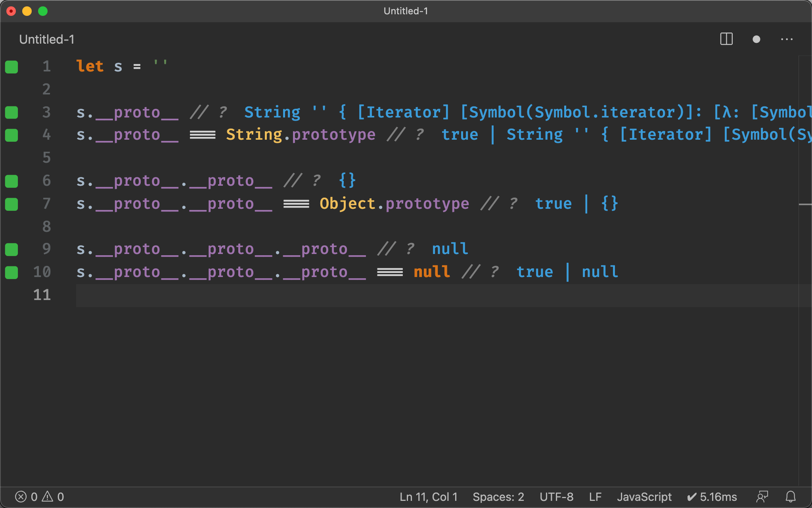Click Ln 11, Col 1 go-to-line button
Image resolution: width=812 pixels, height=508 pixels.
coord(428,496)
